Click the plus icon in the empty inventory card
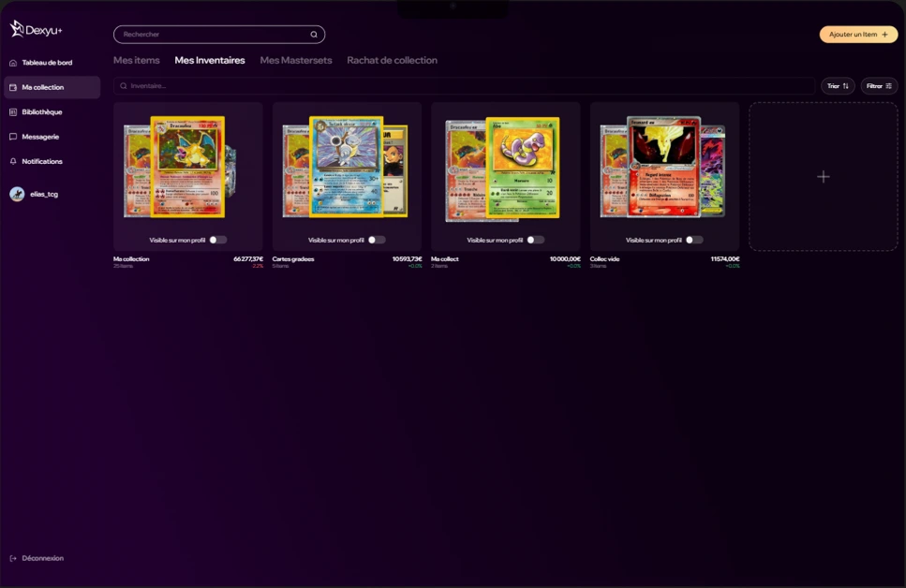Screen dimensions: 906x588 pos(824,177)
